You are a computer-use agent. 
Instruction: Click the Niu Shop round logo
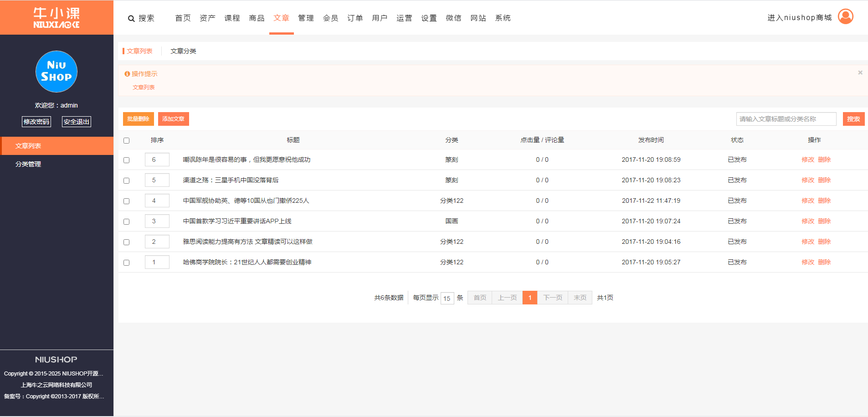coord(56,72)
